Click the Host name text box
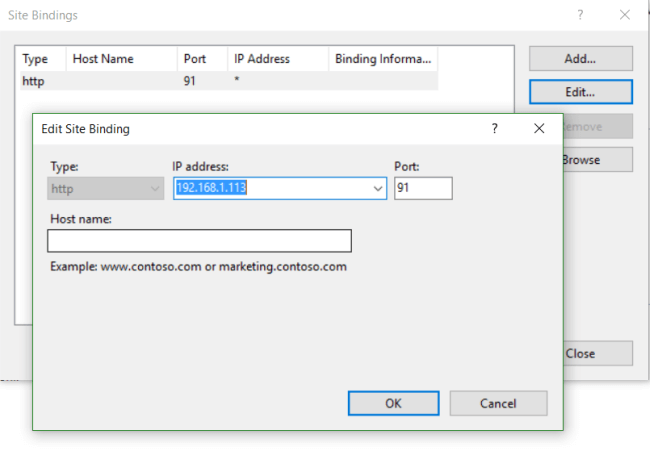Screen dimensions: 650x455 (199, 241)
